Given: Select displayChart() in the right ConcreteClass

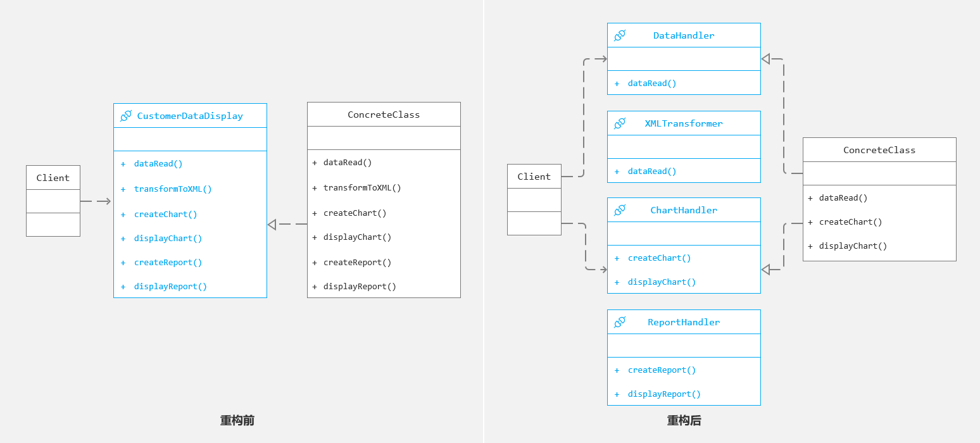Looking at the screenshot, I should [x=853, y=246].
